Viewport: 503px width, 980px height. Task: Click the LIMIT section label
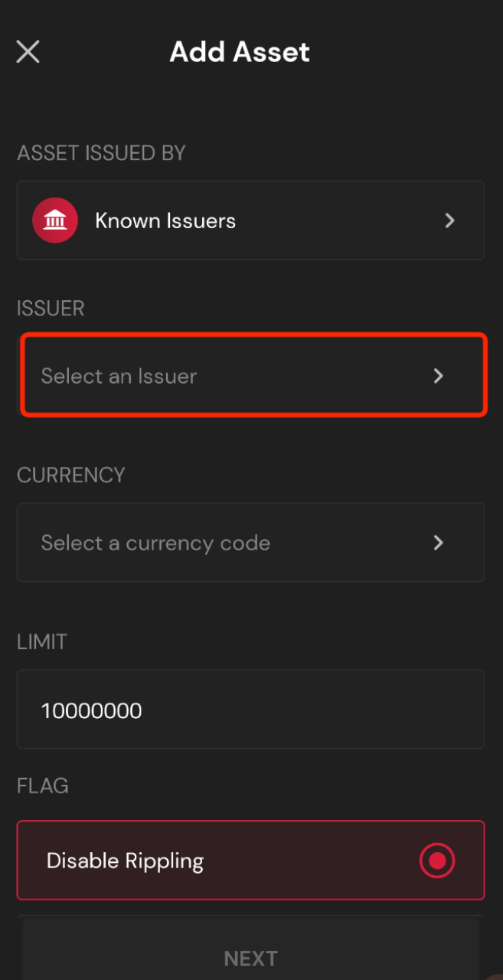41,642
